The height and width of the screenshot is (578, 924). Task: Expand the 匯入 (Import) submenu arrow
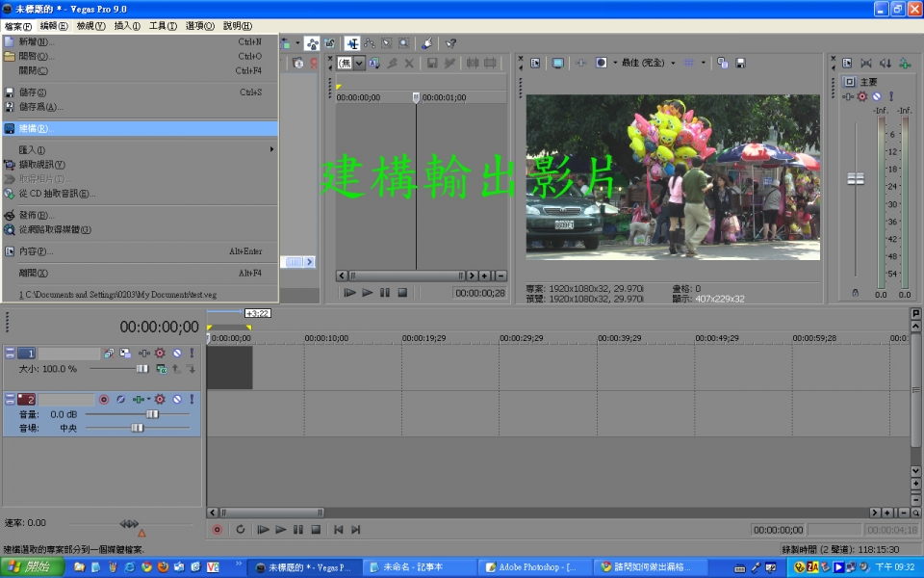coord(271,149)
